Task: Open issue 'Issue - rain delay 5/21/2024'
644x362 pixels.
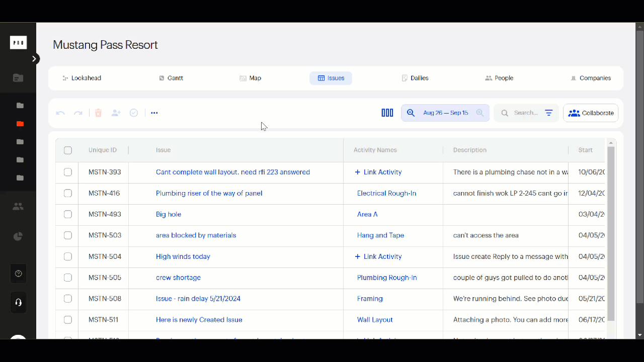Action: click(198, 299)
